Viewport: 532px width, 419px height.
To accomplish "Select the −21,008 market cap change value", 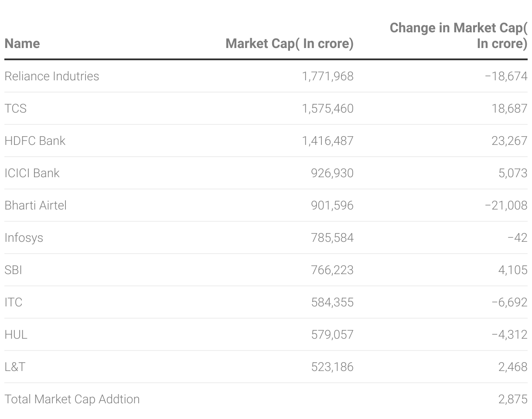I will click(506, 206).
